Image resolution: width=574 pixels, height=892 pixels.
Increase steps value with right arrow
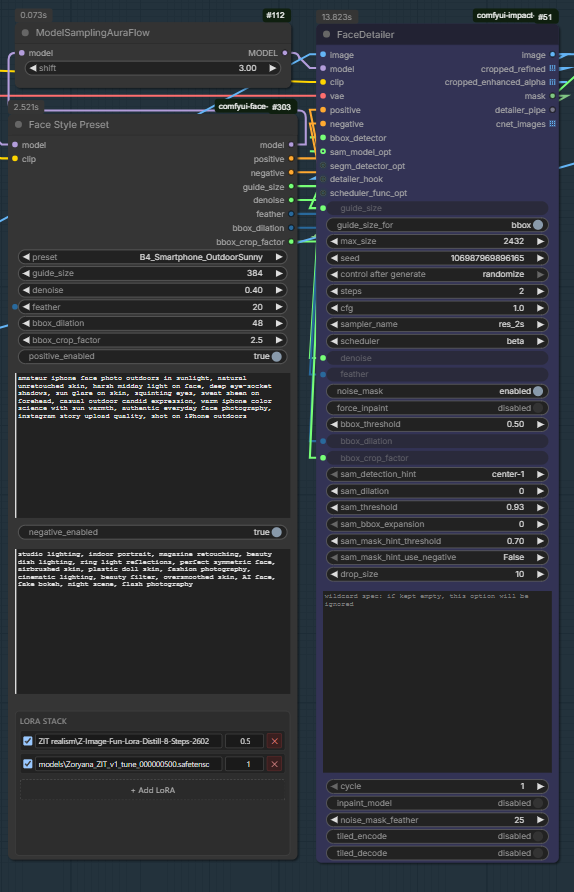[540, 291]
